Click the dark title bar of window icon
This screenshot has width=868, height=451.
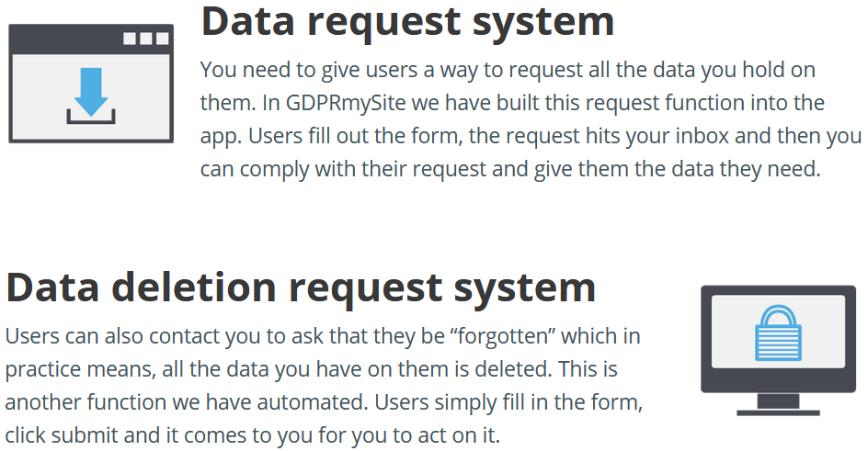pos(91,39)
